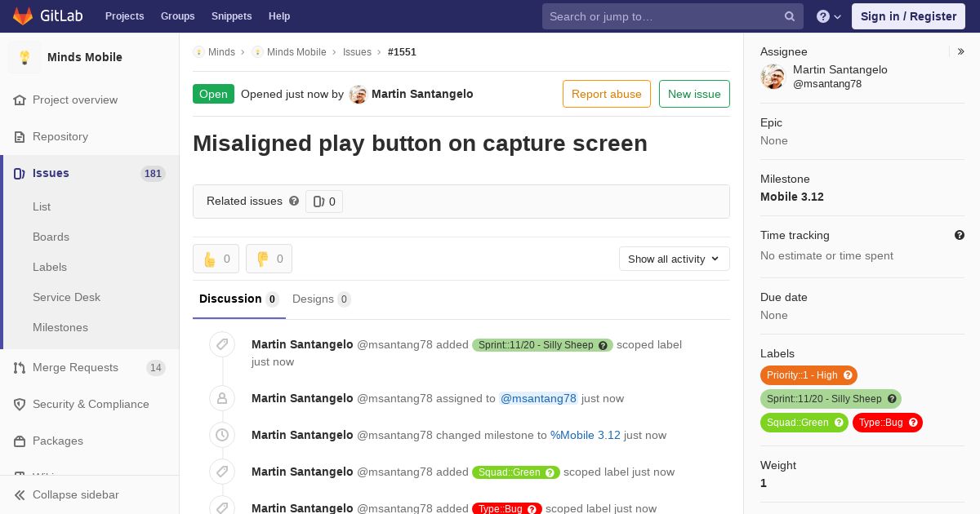Click Report abuse button
The image size is (980, 514).
[x=607, y=94]
